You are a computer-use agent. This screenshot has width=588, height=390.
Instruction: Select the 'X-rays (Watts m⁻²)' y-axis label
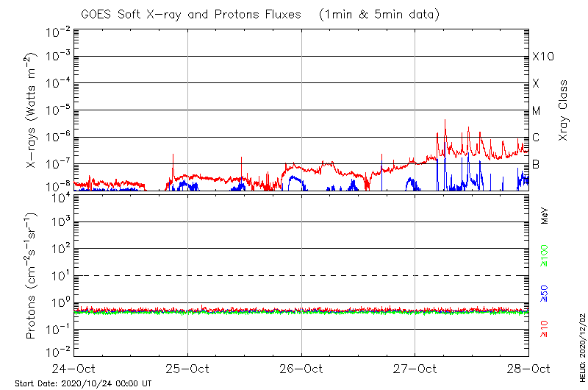(x=31, y=111)
